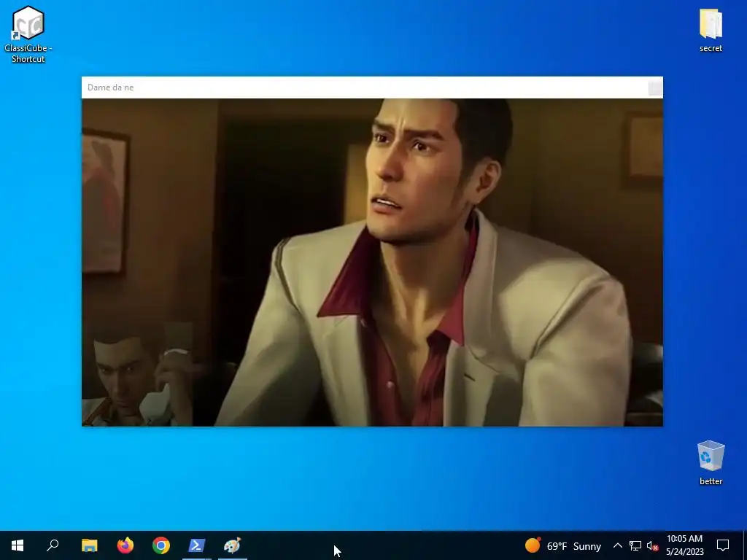Launch Firefox from the taskbar

125,545
